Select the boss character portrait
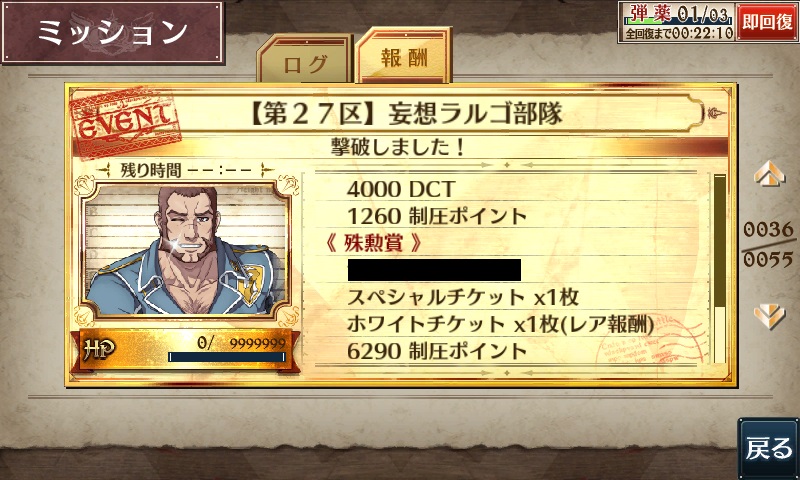Image resolution: width=800 pixels, height=480 pixels. coord(186,248)
